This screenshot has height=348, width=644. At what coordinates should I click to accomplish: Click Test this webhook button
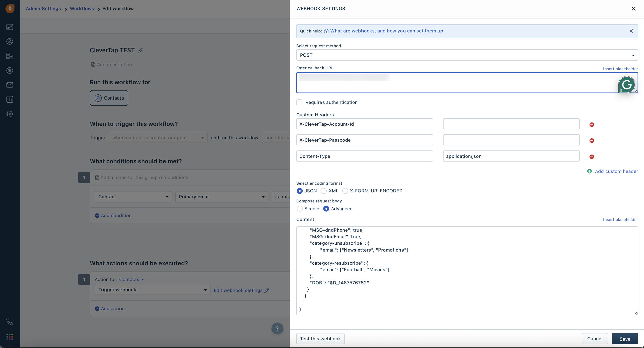click(320, 339)
